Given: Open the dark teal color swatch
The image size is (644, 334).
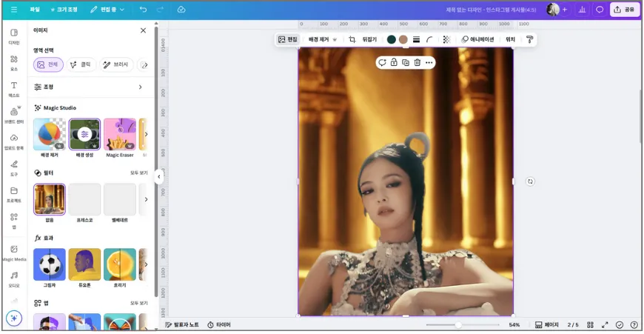Looking at the screenshot, I should tap(392, 39).
